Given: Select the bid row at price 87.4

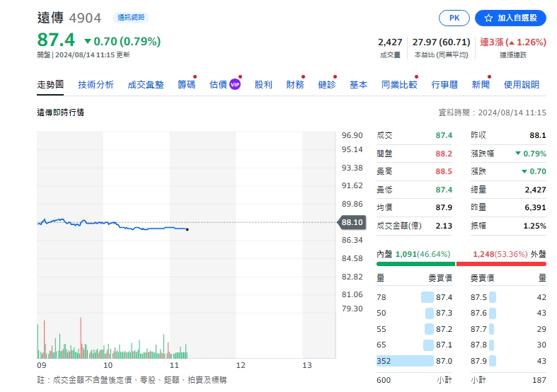Looking at the screenshot, I should tap(414, 297).
